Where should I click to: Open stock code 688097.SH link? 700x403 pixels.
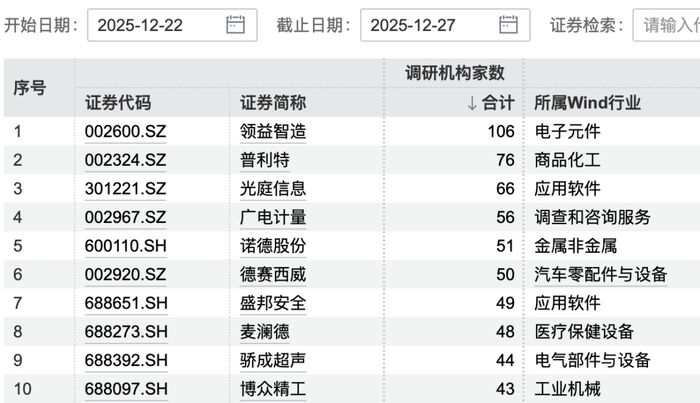click(x=126, y=389)
